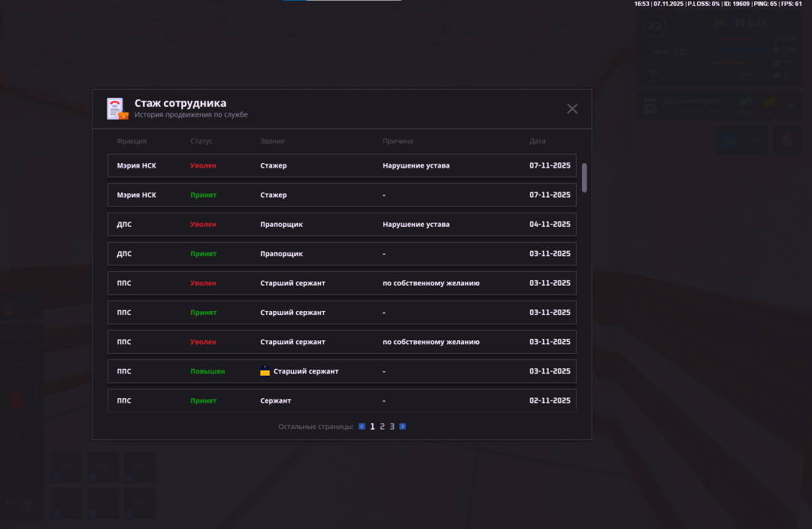Image resolution: width=812 pixels, height=529 pixels.
Task: Select the ППС Принят Сержант row dated 02-11-2025
Action: coord(341,401)
